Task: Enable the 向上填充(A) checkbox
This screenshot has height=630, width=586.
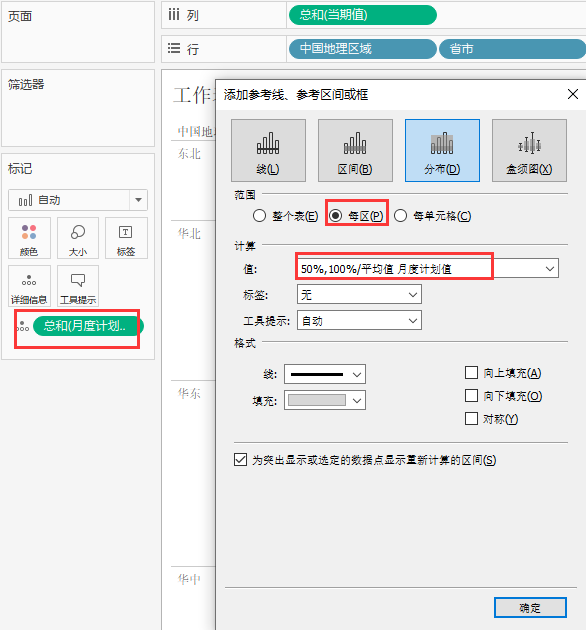Action: pos(471,372)
